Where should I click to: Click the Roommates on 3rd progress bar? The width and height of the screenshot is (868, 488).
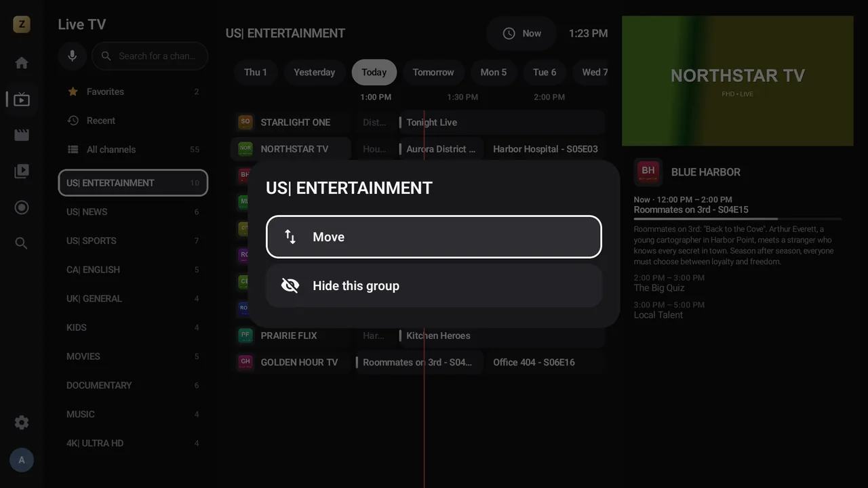tap(738, 219)
